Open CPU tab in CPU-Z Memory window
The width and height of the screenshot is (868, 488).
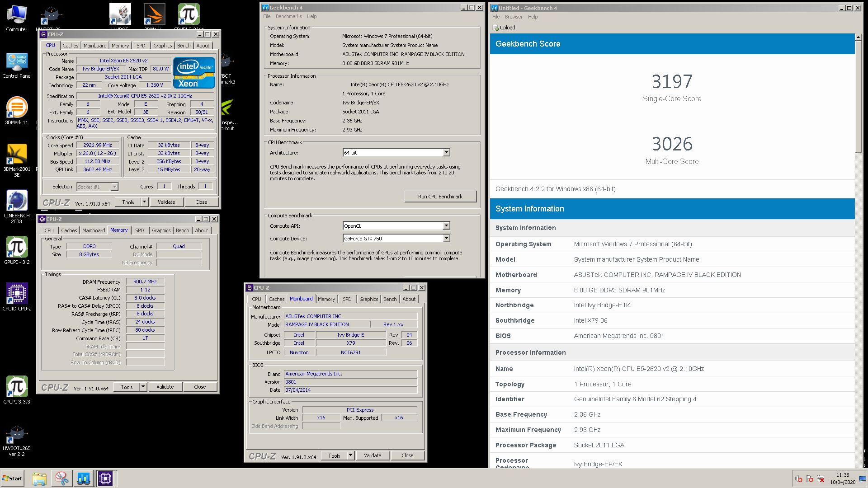coord(49,230)
